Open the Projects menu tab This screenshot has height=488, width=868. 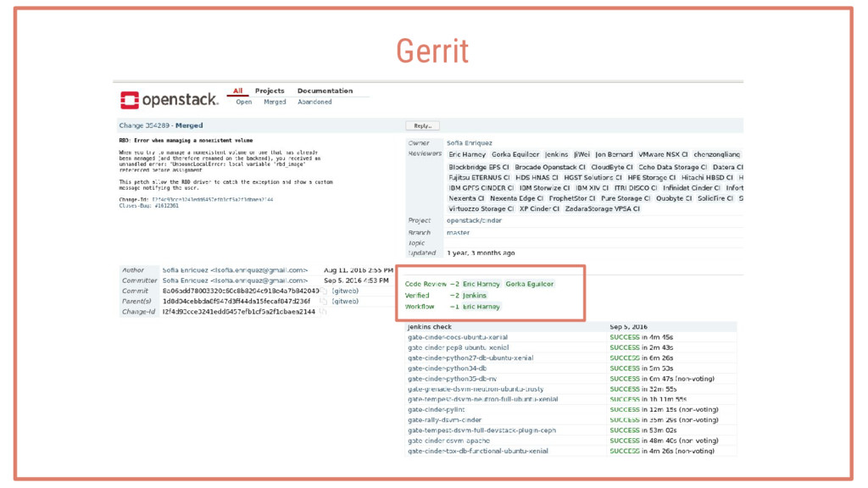click(270, 91)
